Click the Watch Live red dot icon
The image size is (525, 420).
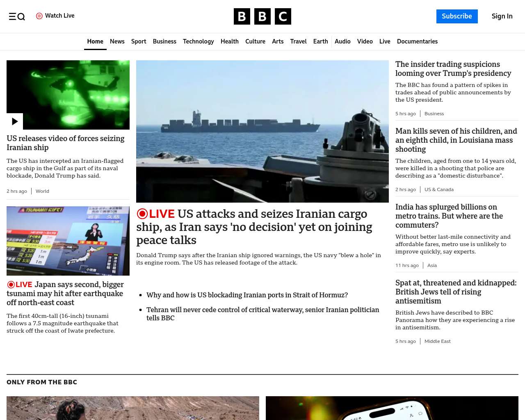coord(39,16)
